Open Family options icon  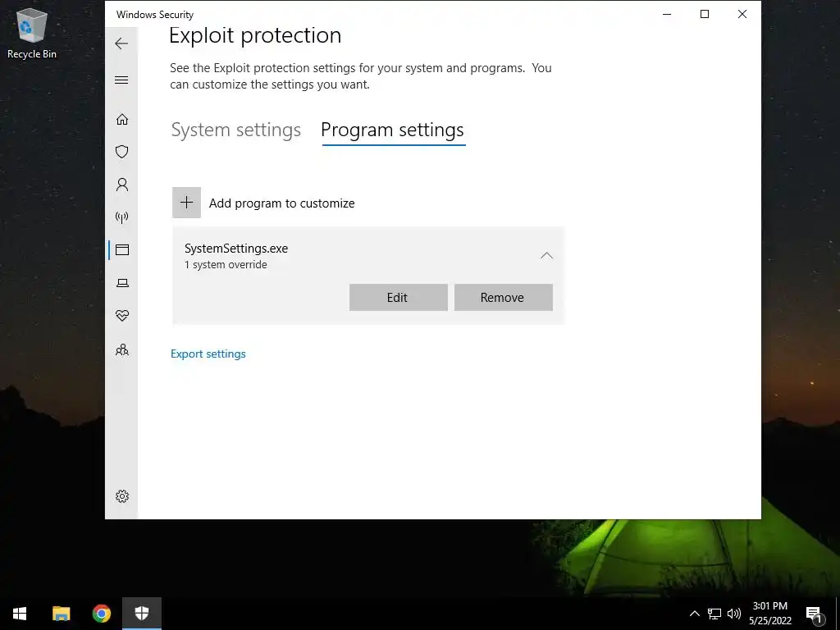point(122,349)
